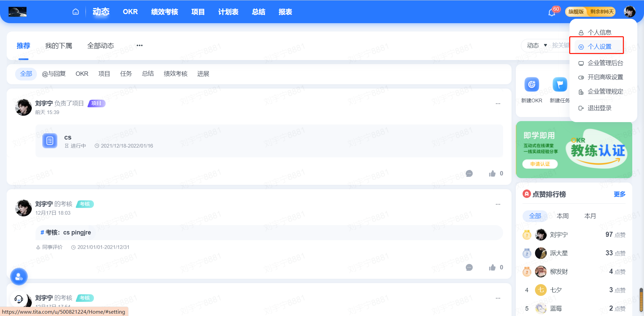Open the 动态 search type dropdown
The image size is (644, 316).
click(x=537, y=45)
